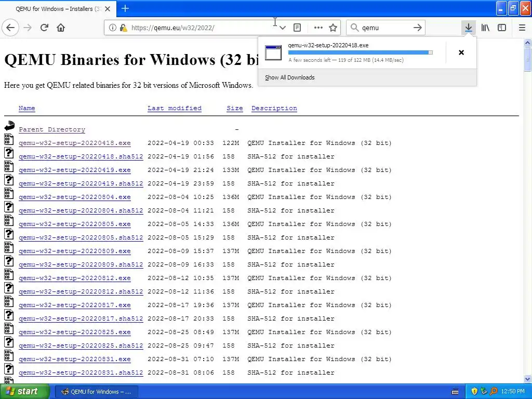
Task: Select the QEMU for Windows tab
Action: pos(58,9)
